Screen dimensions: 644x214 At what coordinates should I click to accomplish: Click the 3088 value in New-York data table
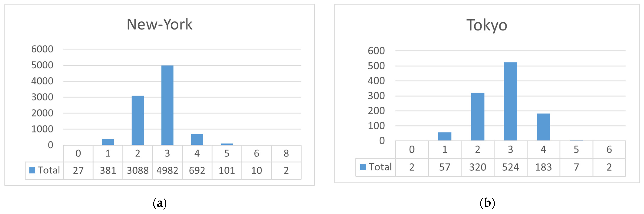point(138,171)
